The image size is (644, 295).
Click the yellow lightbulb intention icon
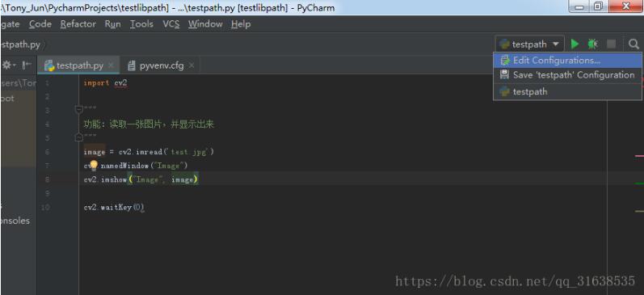[94, 166]
